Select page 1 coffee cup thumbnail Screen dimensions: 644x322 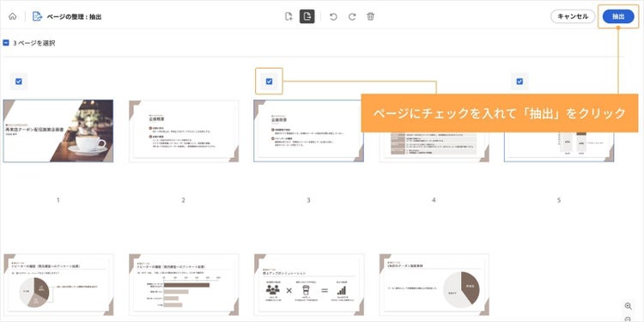(x=58, y=131)
